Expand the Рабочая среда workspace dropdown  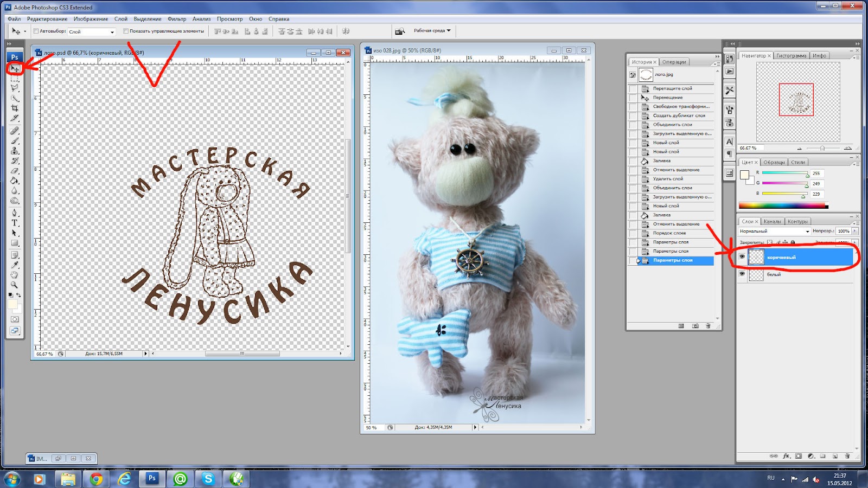coord(432,31)
